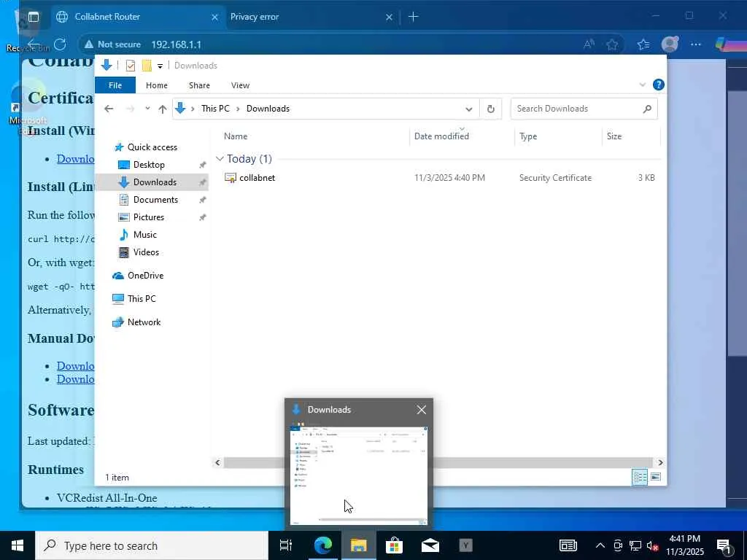
Task: Click the Not secure site warning
Action: coord(113,44)
